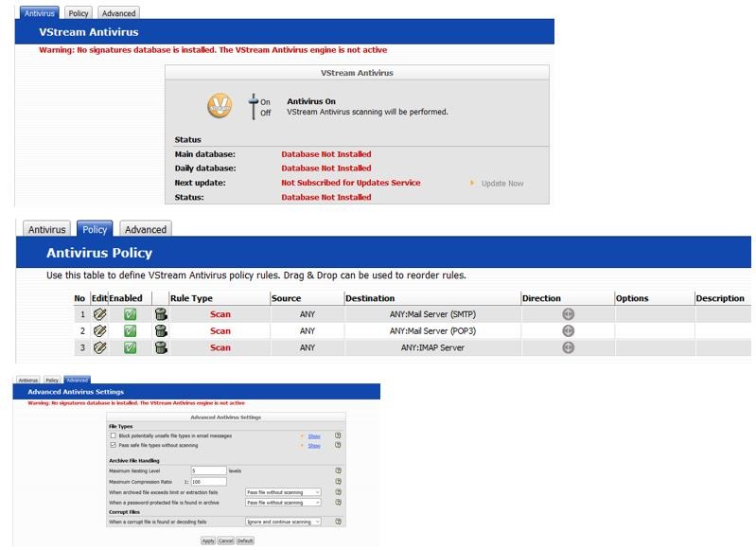Click the Apply button
756x550 pixels.
click(x=208, y=541)
